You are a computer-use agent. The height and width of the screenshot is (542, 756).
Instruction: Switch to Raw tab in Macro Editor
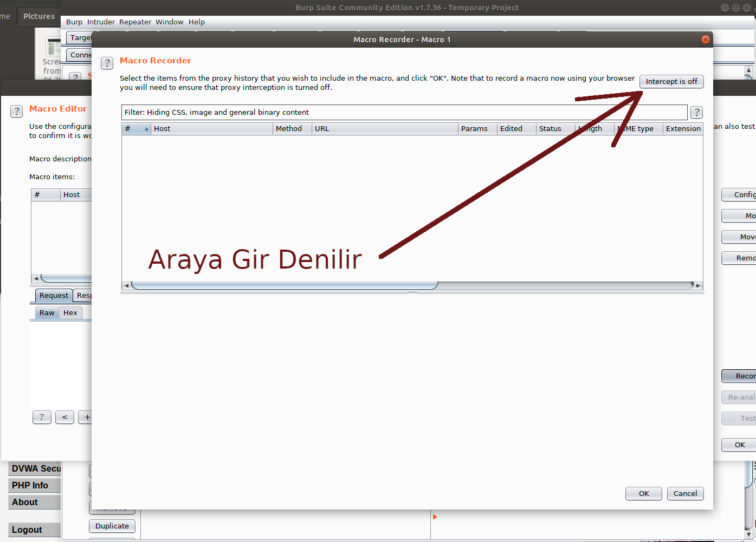coord(47,312)
